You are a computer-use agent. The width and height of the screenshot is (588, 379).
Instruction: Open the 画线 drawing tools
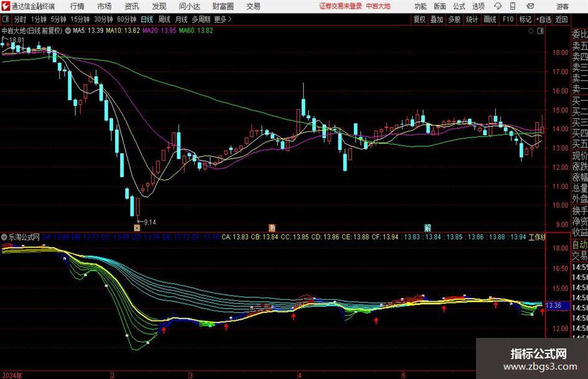[490, 19]
